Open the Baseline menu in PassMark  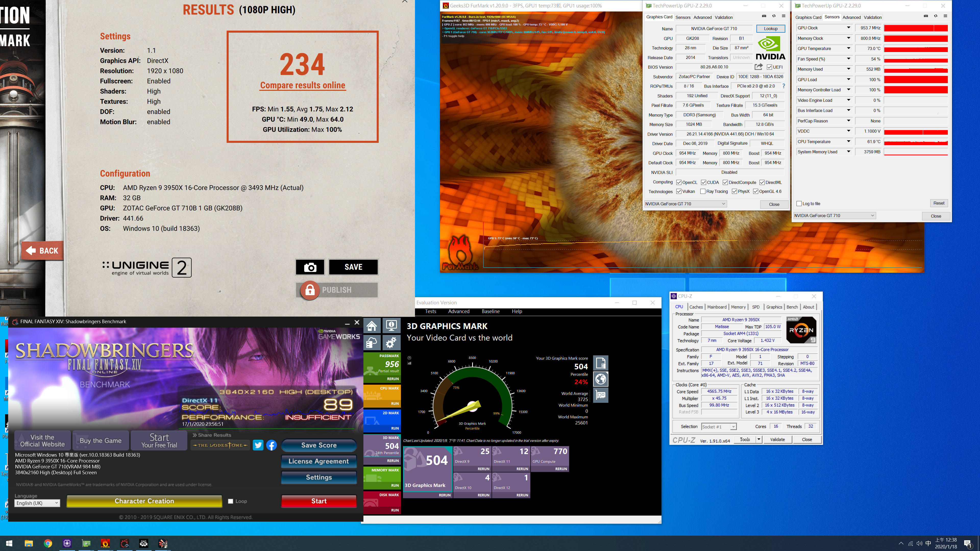coord(490,311)
